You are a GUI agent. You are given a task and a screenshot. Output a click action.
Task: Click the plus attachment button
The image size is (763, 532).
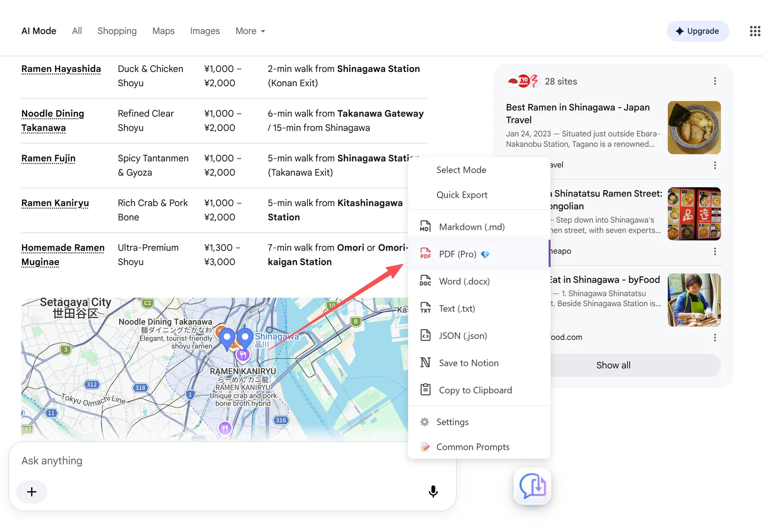click(32, 492)
